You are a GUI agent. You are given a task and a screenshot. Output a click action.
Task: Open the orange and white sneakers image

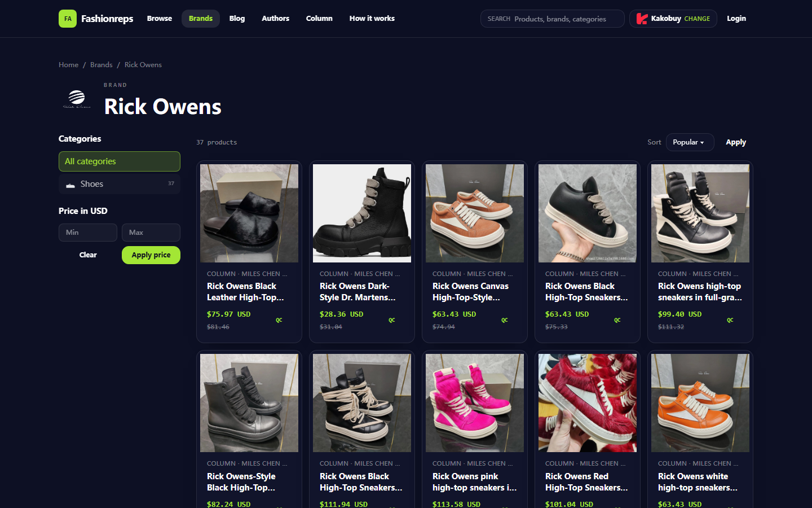click(x=700, y=403)
